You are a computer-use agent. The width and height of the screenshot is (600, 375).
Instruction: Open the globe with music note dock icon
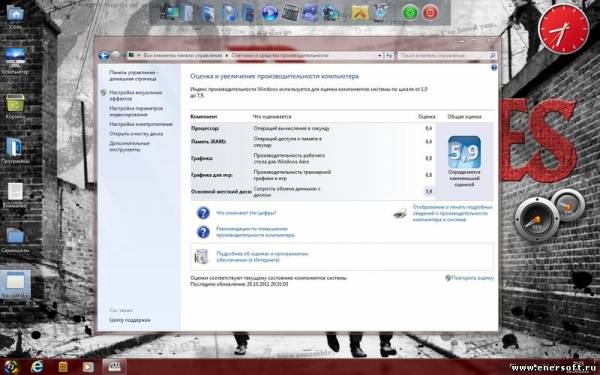pos(229,13)
